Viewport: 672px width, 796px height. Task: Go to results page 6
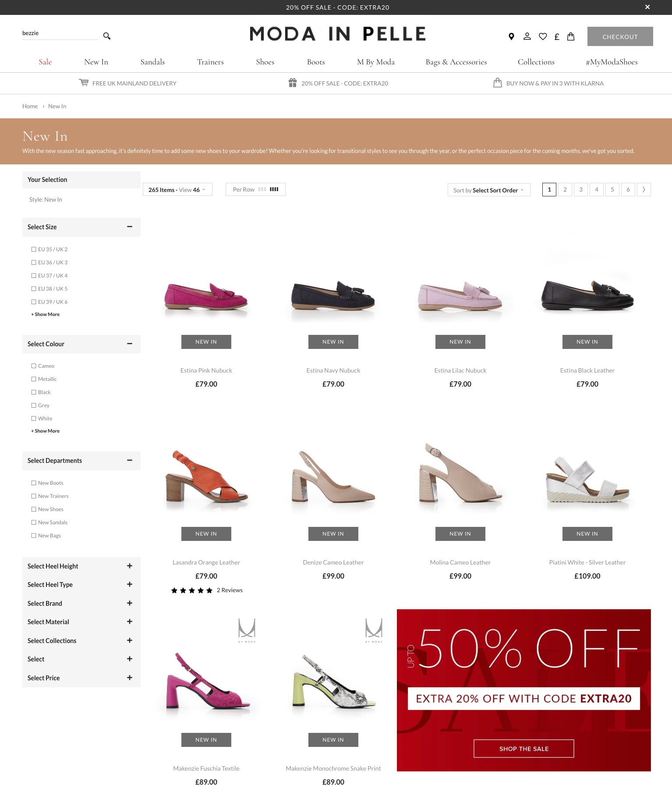point(628,189)
